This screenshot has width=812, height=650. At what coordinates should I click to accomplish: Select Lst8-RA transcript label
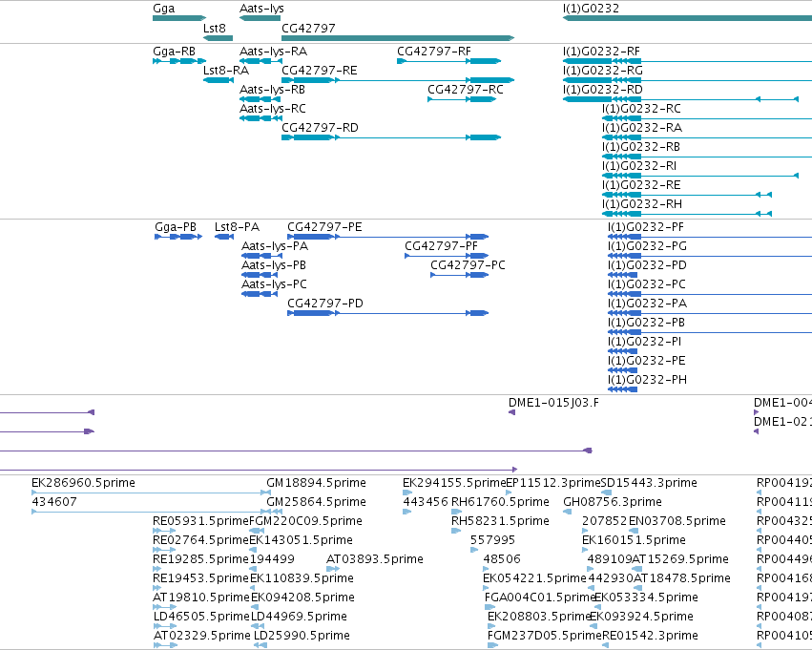tap(226, 71)
